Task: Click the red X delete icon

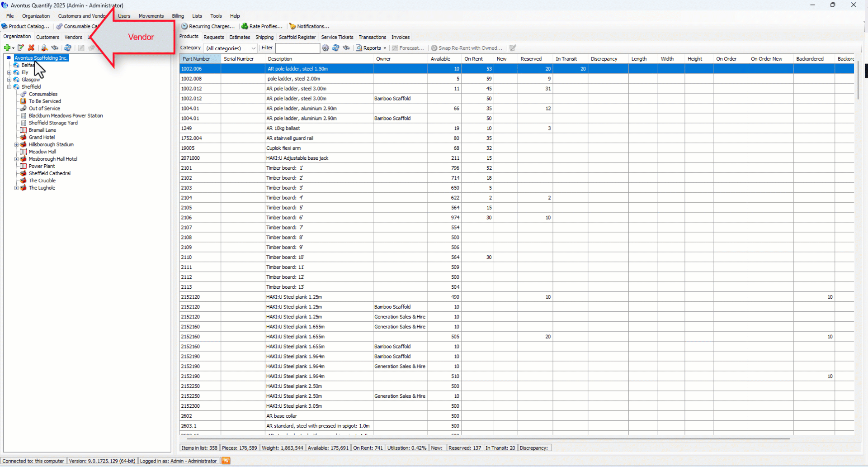Action: point(31,48)
